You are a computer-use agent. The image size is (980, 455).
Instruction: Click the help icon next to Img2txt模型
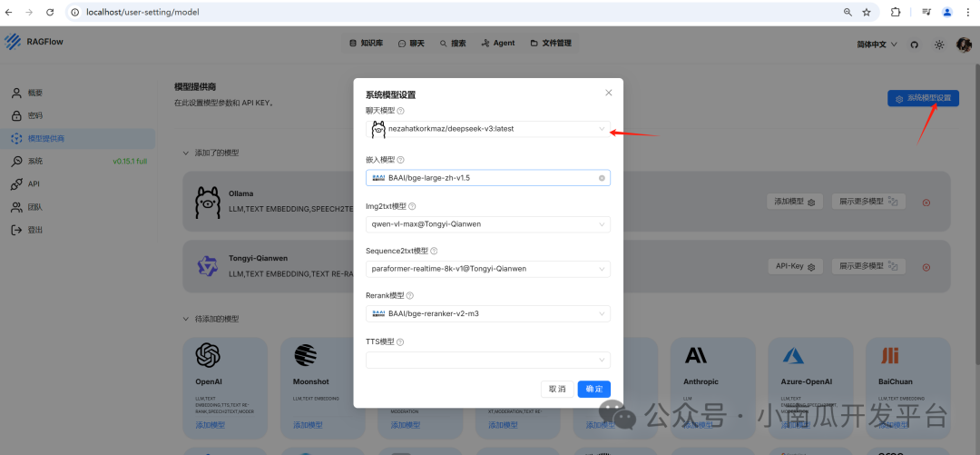[x=412, y=206]
